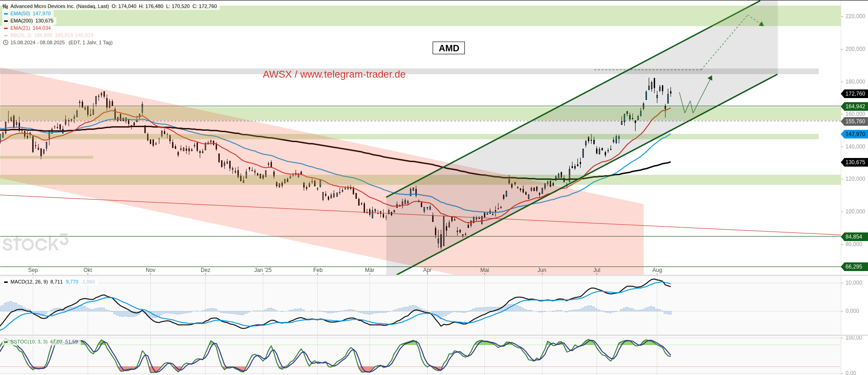Select the EMA(200) legend label
The height and width of the screenshot is (375, 868).
21,21
